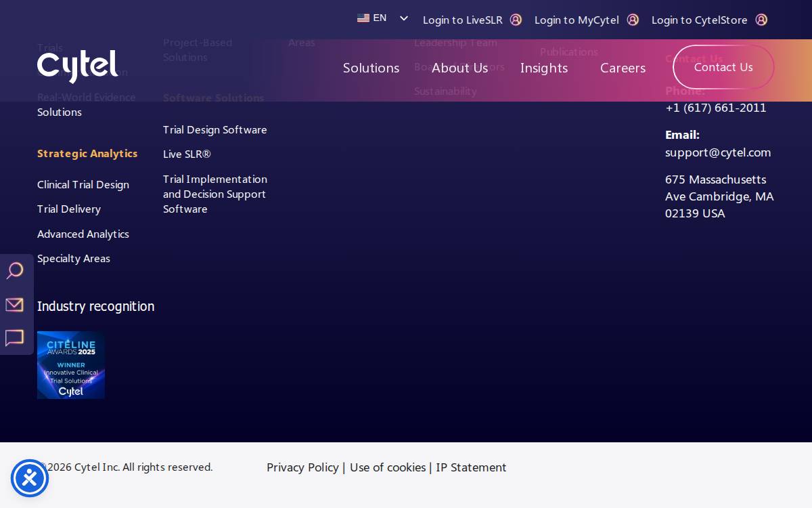Open Trial Implementation and Decision Support Software
The height and width of the screenshot is (508, 812).
215,194
